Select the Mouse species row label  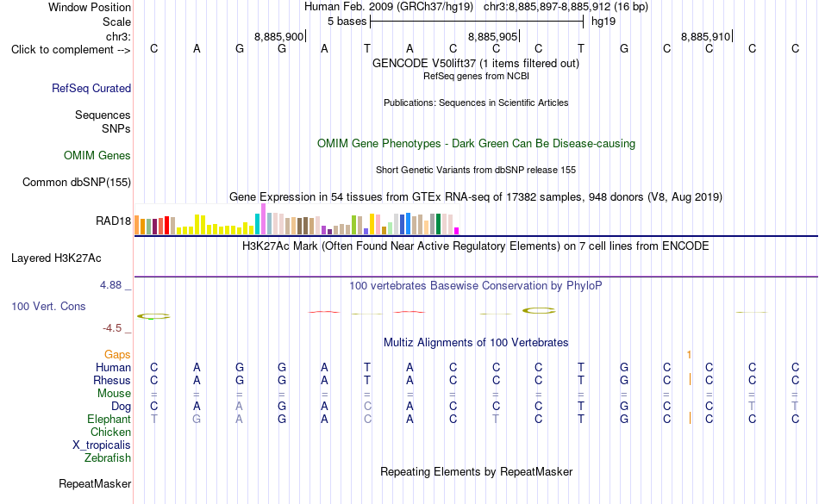pyautogui.click(x=114, y=394)
